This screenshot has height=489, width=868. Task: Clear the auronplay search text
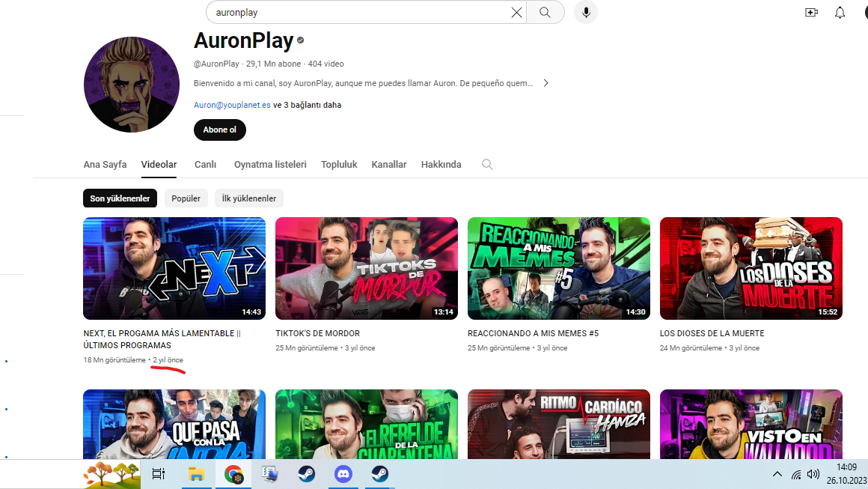516,12
